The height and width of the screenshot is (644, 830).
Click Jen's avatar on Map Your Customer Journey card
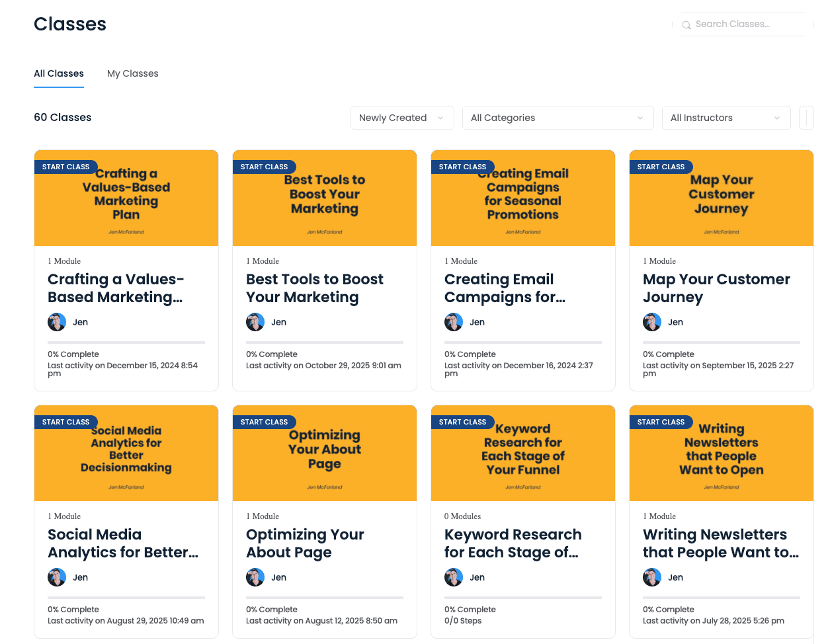click(652, 322)
